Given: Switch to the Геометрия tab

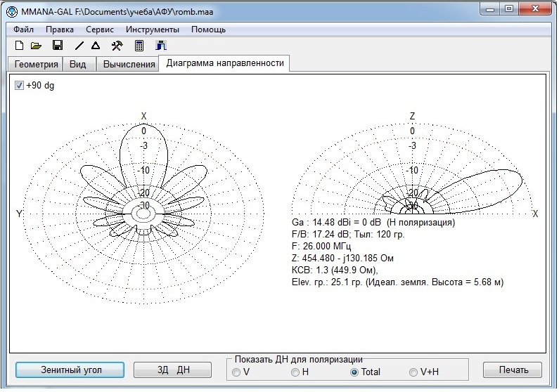Looking at the screenshot, I should 36,65.
